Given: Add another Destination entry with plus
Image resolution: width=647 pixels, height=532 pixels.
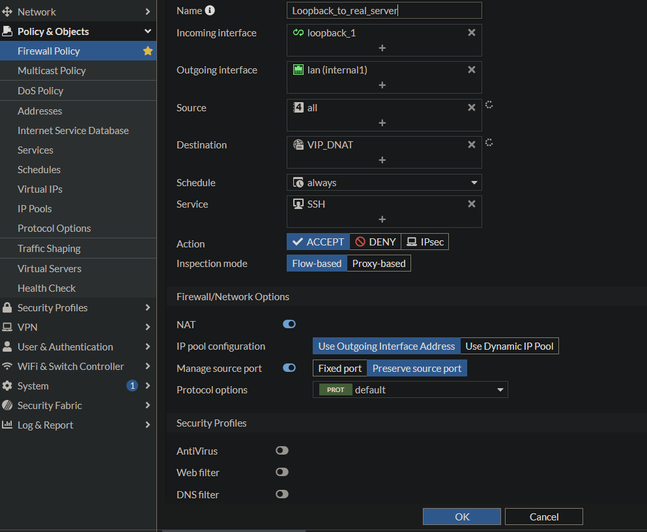Looking at the screenshot, I should (383, 160).
